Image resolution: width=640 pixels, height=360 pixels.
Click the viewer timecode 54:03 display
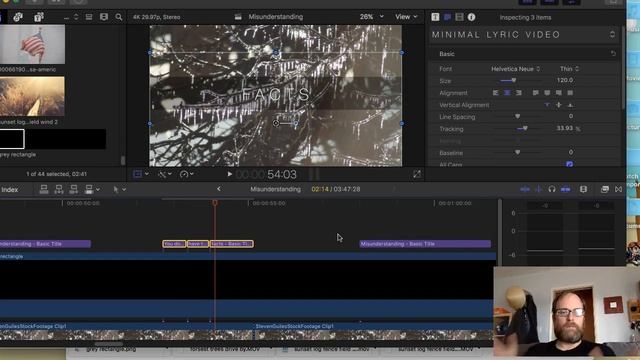(266, 175)
